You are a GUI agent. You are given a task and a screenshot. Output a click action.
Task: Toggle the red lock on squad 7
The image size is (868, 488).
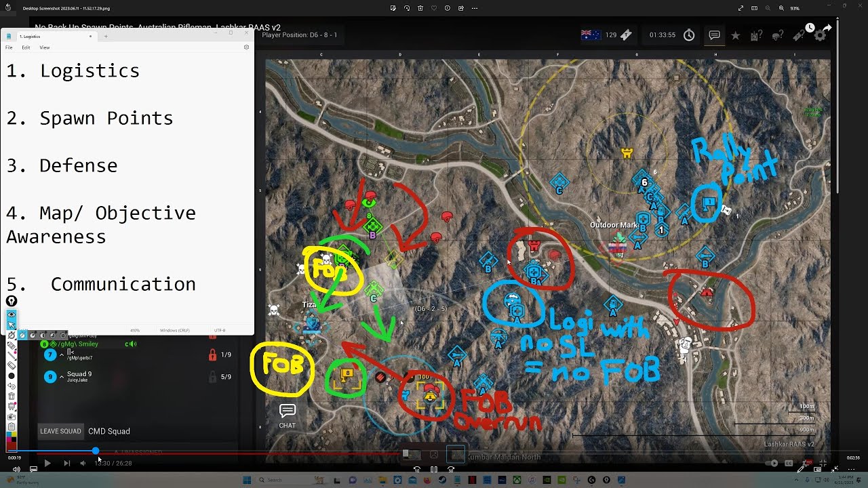212,354
